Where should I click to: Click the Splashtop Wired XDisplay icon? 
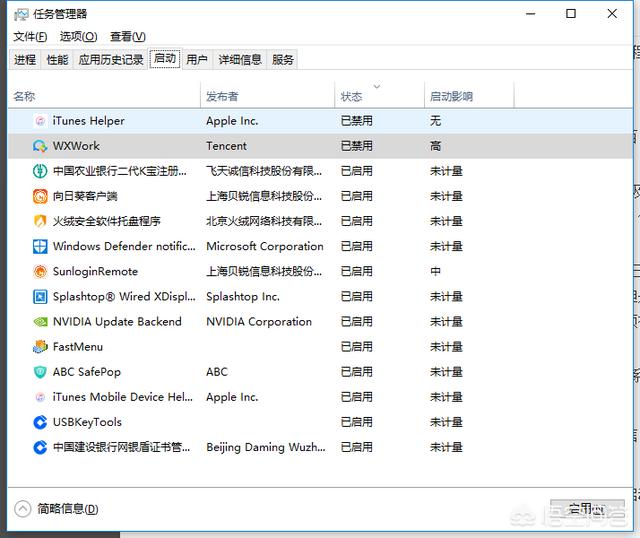(40, 297)
